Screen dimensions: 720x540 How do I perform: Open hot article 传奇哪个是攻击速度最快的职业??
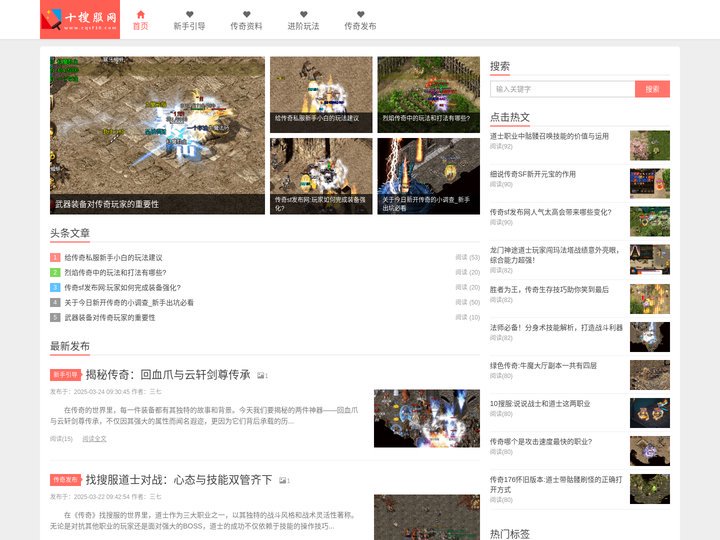coord(541,442)
